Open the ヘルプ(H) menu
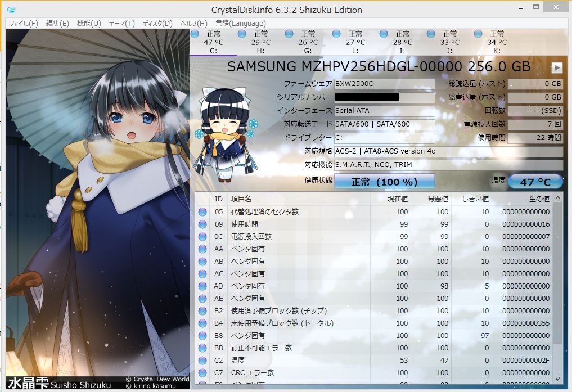The image size is (572, 392). (x=193, y=23)
